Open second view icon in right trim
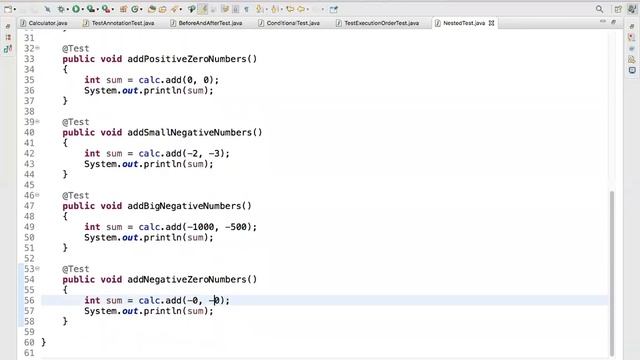 click(x=632, y=38)
